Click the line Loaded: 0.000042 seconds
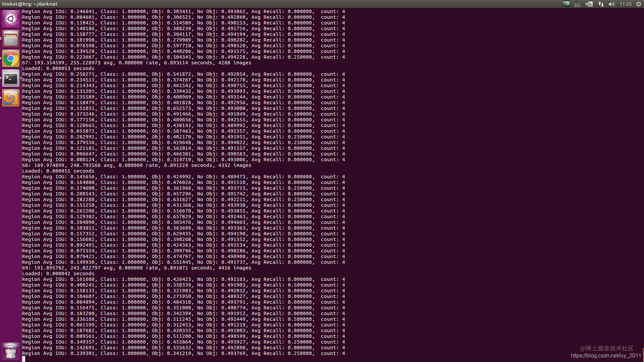 [58, 274]
